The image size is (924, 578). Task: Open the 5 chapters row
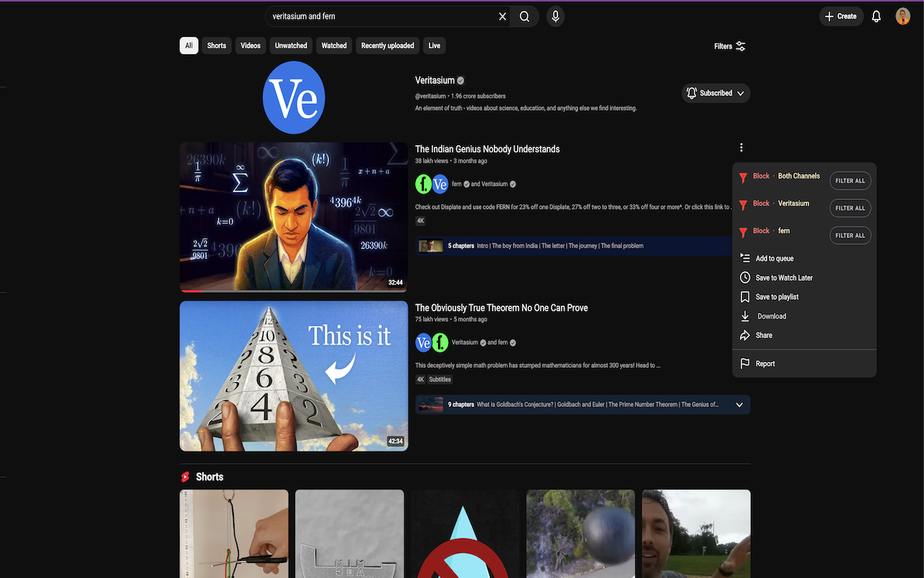[574, 246]
